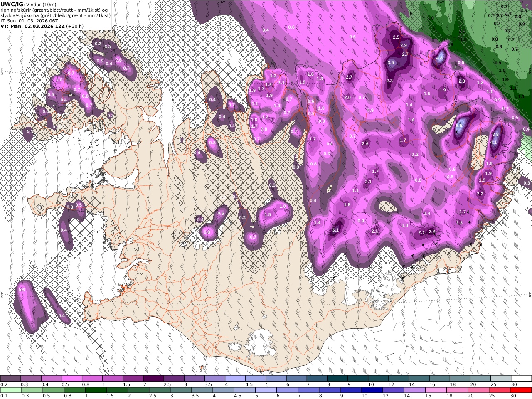Click the '2.4' snowfall value on the map
This screenshot has height=399, width=532.
[x=365, y=144]
